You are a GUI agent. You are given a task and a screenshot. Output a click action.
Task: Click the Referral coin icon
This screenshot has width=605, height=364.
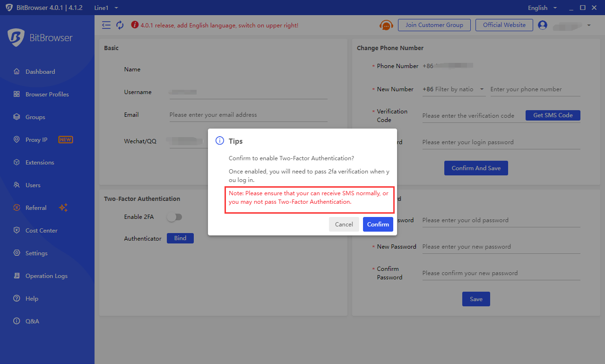[17, 208]
